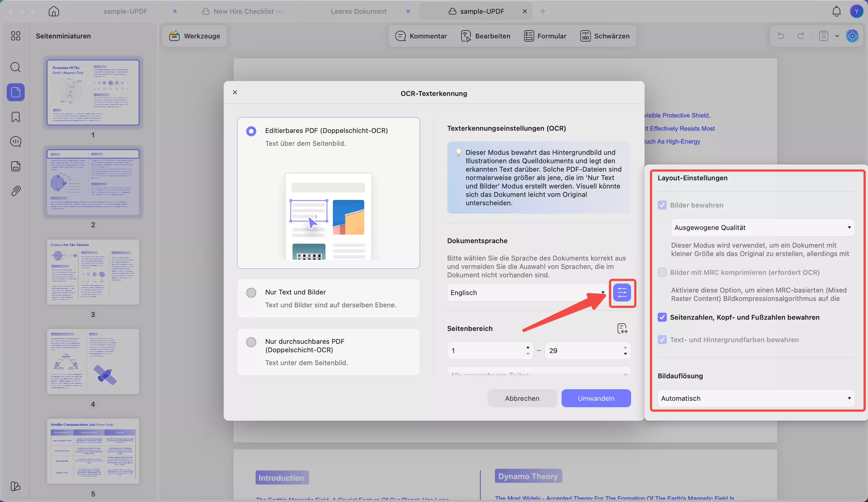Enable 'Bilder mit MRC komprimieren' checkbox
Screen dimensions: 868x502
(662, 273)
